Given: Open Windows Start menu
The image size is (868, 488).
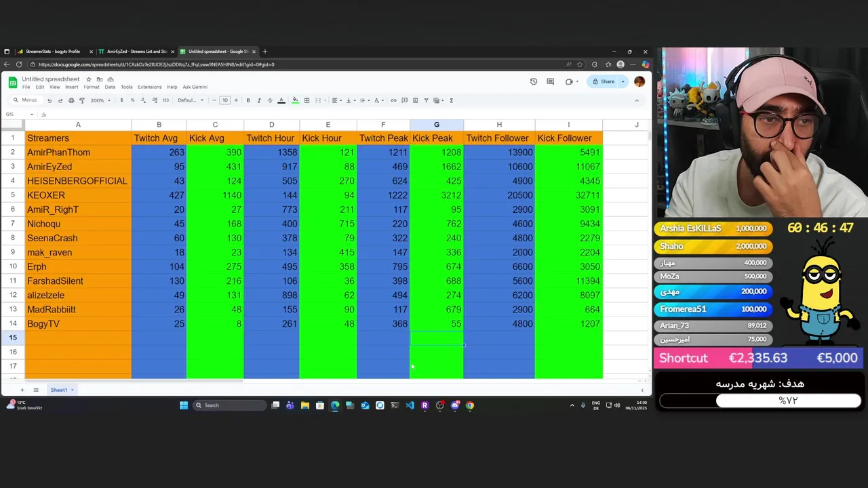Looking at the screenshot, I should coord(184,405).
